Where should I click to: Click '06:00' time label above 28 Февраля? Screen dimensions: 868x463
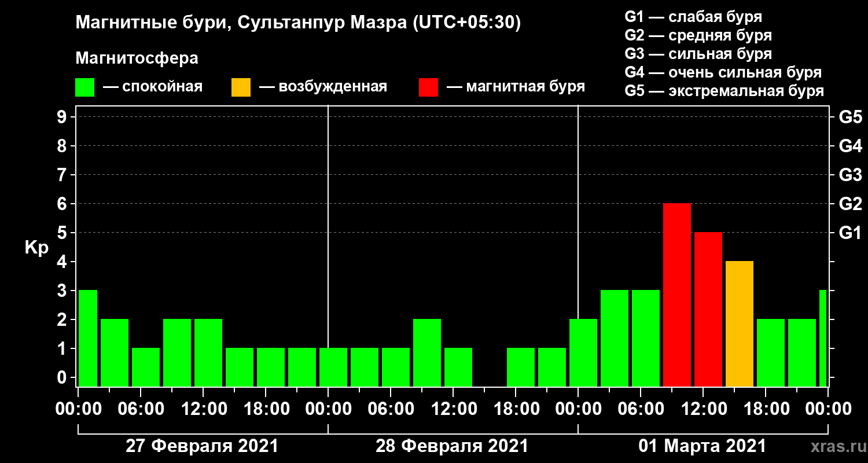pyautogui.click(x=390, y=409)
